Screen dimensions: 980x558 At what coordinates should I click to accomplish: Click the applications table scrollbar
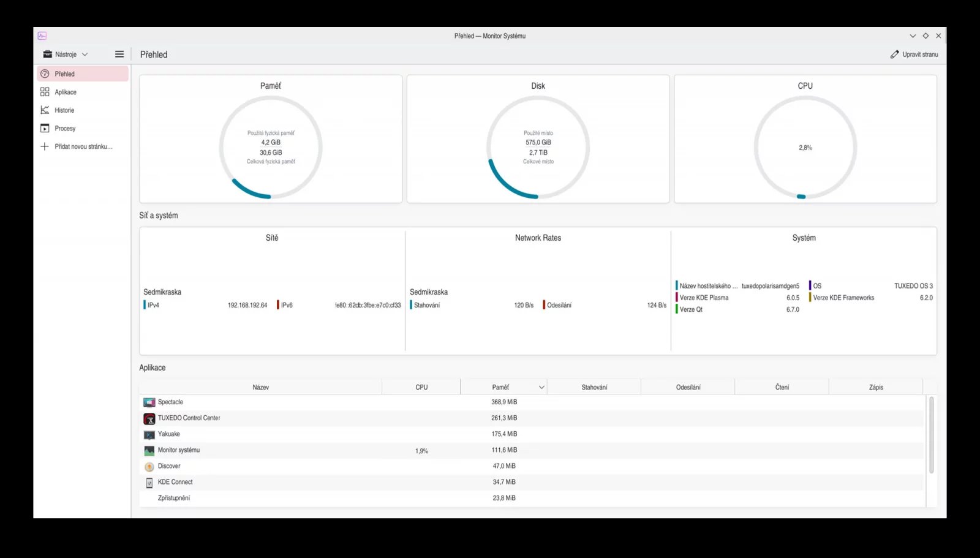[x=932, y=435]
